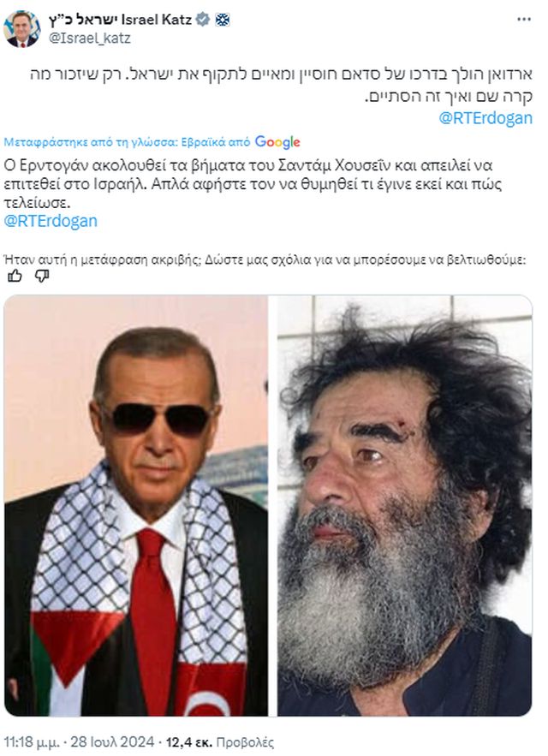Open the Israel Katz profile avatar
Viewport: 548px width, 756px height.
click(x=21, y=28)
